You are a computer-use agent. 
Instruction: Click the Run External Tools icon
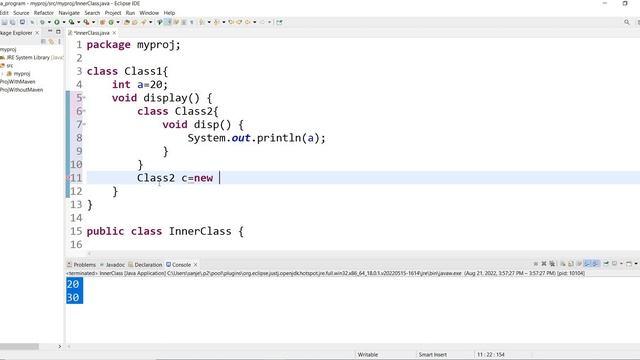click(86, 22)
